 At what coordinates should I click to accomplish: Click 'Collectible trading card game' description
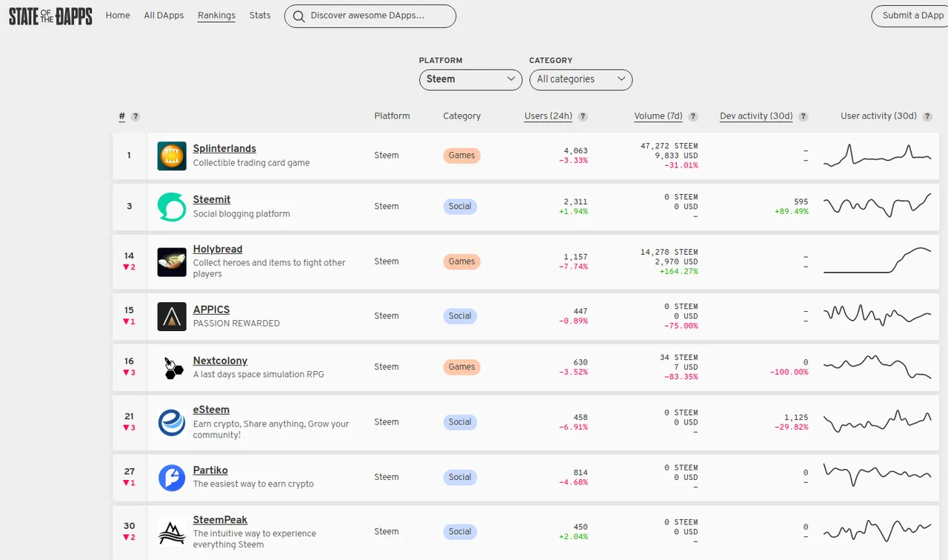coord(251,163)
